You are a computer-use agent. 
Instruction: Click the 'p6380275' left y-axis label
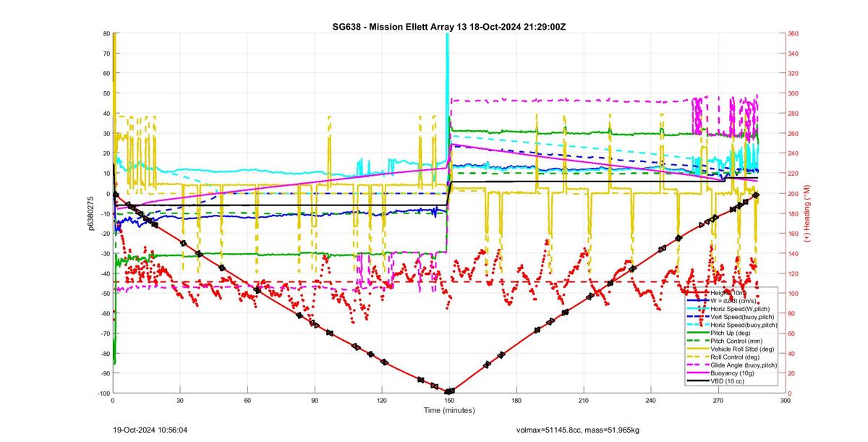(92, 213)
